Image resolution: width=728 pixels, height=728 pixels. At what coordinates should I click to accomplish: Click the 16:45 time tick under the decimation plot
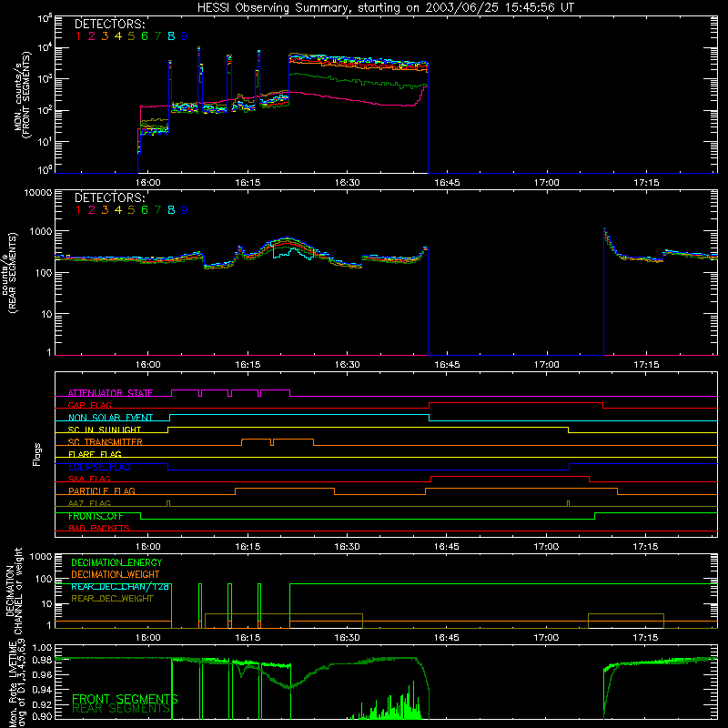pos(447,638)
